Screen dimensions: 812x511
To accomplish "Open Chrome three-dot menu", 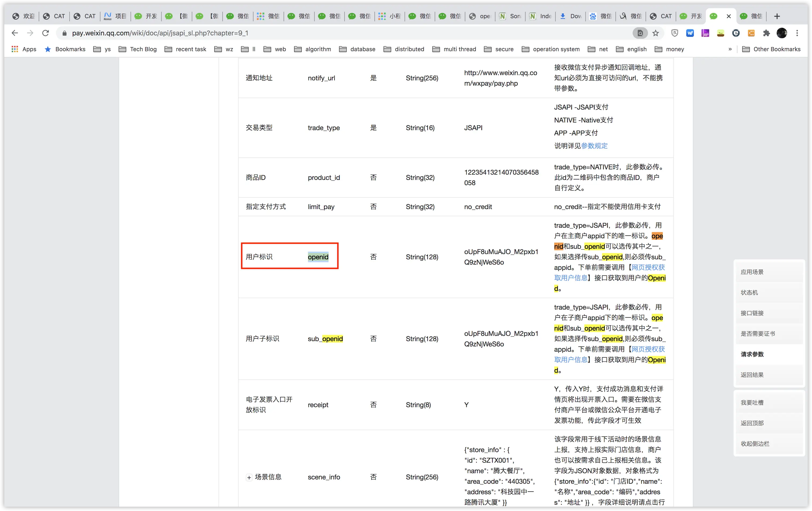I will tap(797, 33).
